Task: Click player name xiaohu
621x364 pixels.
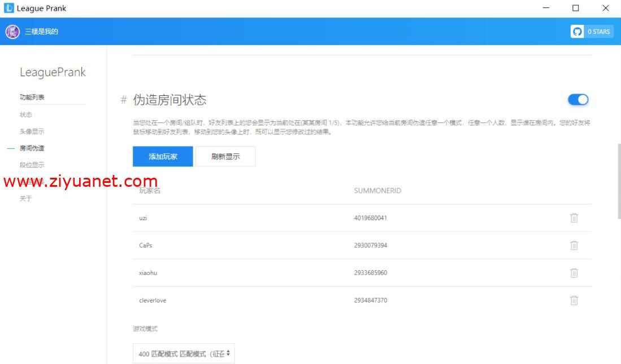Action: [x=148, y=273]
